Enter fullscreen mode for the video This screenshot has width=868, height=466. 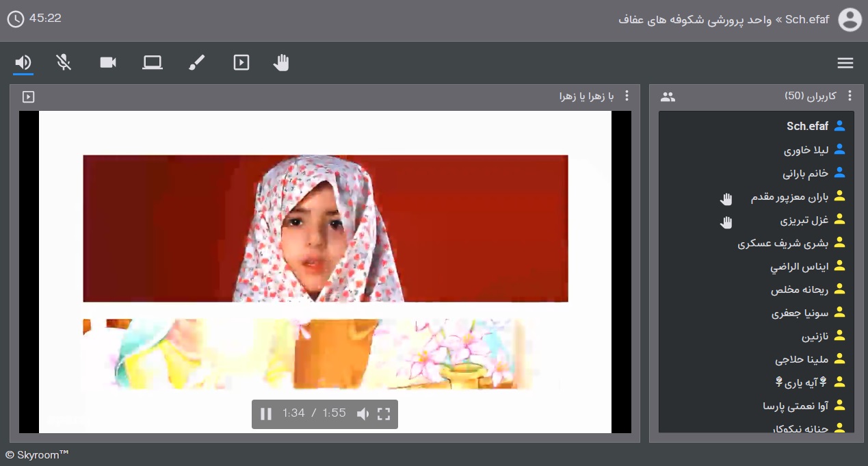point(384,413)
